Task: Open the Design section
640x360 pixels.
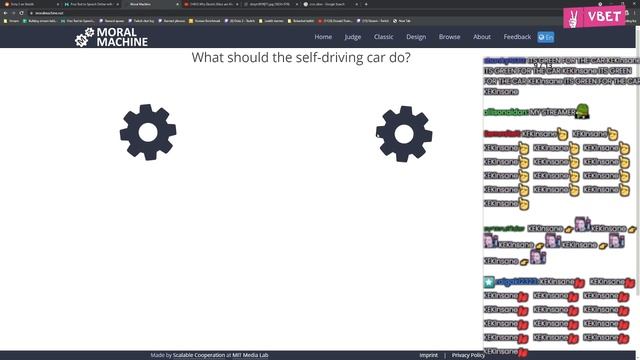Action: 416,37
